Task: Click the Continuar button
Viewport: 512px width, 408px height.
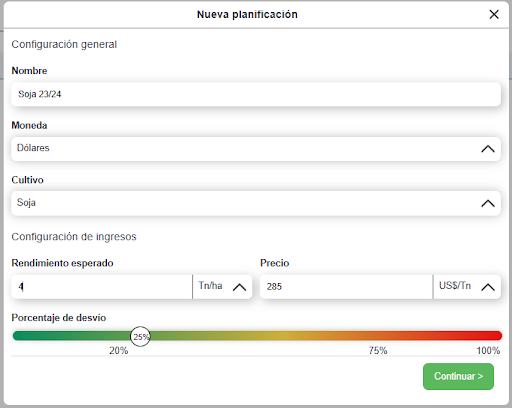Action: pos(458,376)
